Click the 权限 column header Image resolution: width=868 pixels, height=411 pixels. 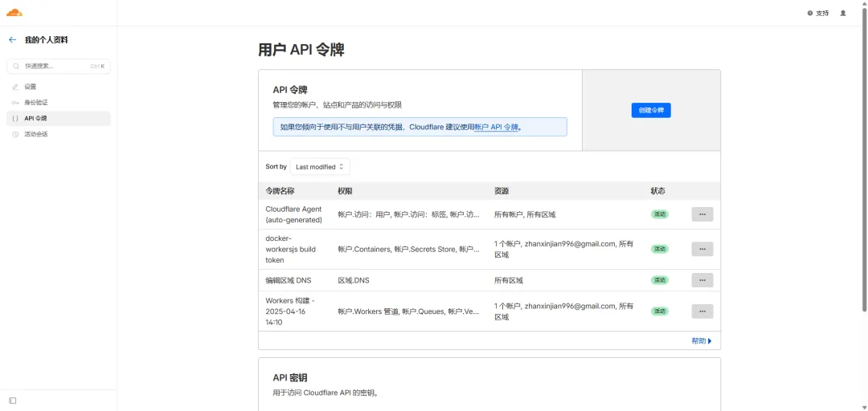tap(346, 191)
